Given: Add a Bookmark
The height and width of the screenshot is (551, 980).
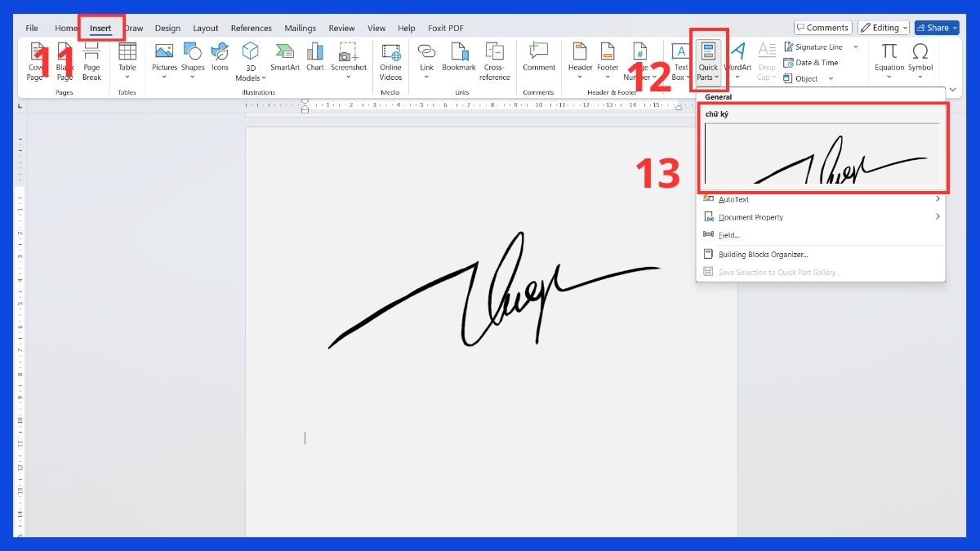Looking at the screenshot, I should [x=459, y=58].
